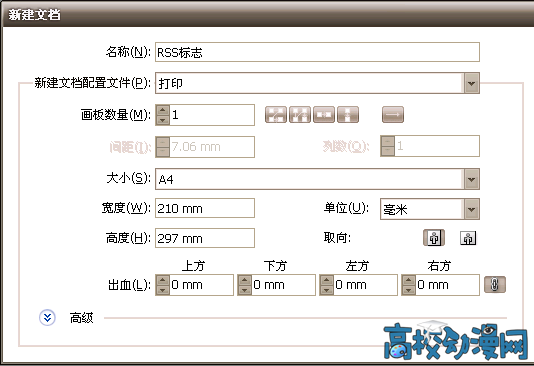Viewport: 534px width, 366px height.
Task: Click the disabled 间距 spacing field
Action: tap(205, 147)
